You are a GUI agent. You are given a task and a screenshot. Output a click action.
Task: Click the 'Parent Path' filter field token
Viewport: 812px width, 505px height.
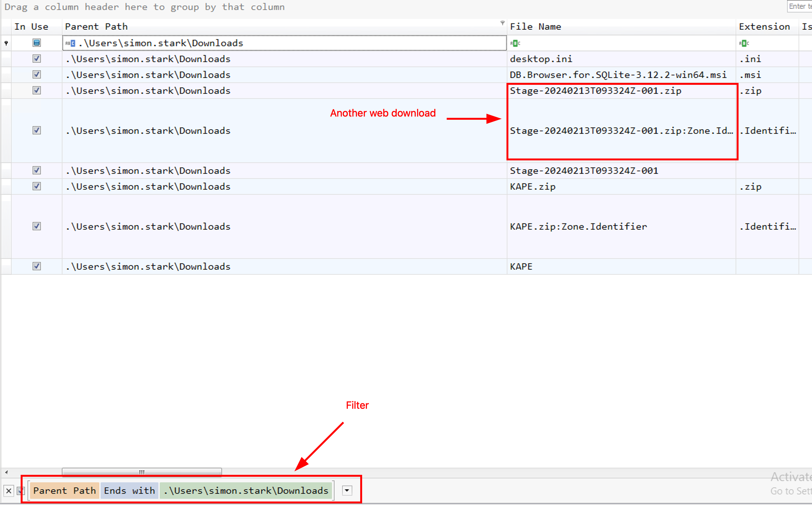point(65,490)
